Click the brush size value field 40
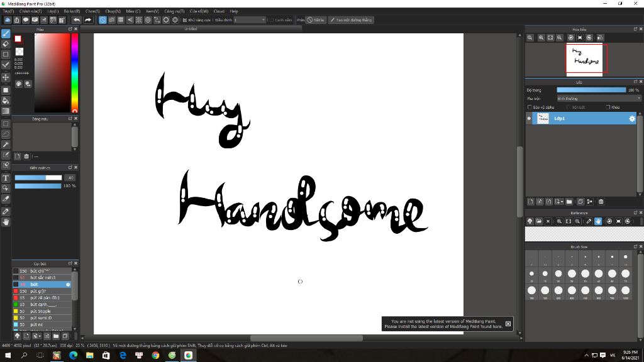The image size is (644, 362). coord(70,178)
